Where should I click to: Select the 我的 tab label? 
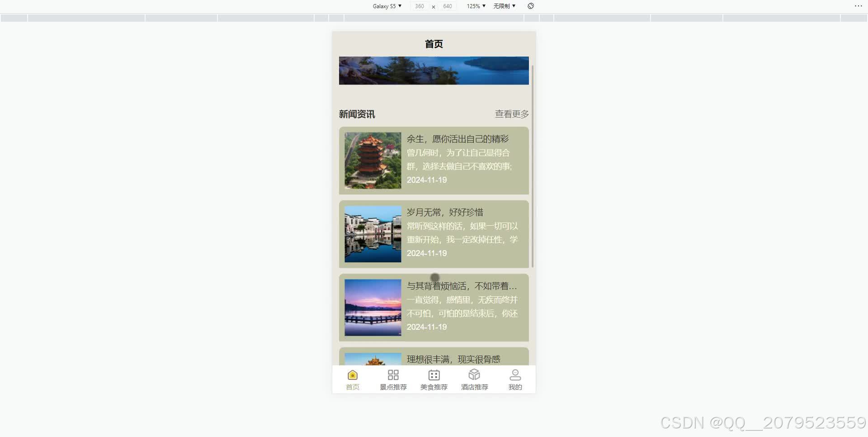pos(515,387)
